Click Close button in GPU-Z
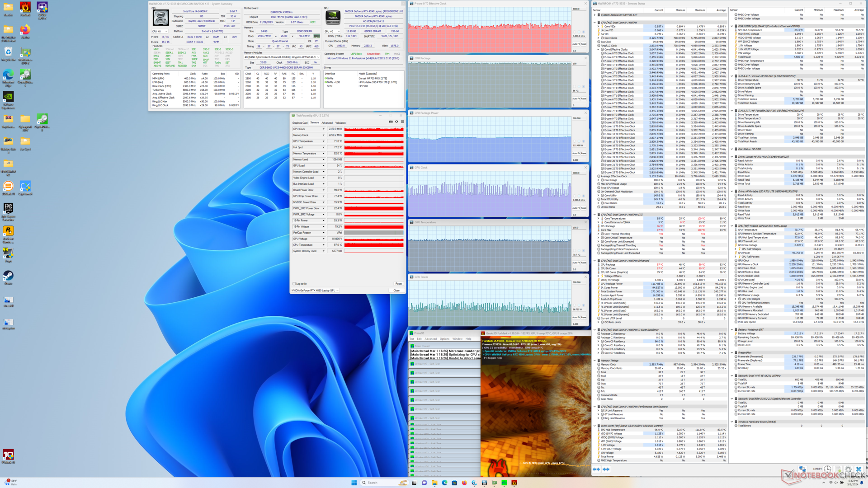 point(396,291)
